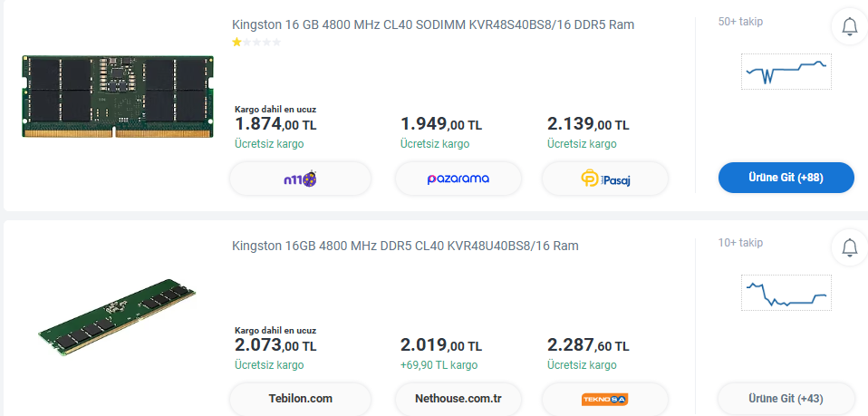The height and width of the screenshot is (416, 868).
Task: Click the SODIMM RAM product image
Action: click(x=118, y=95)
